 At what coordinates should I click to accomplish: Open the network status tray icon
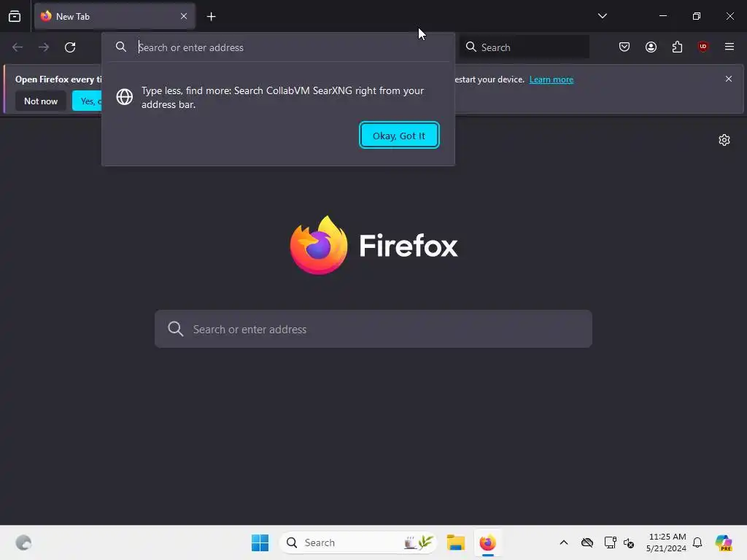coord(610,542)
